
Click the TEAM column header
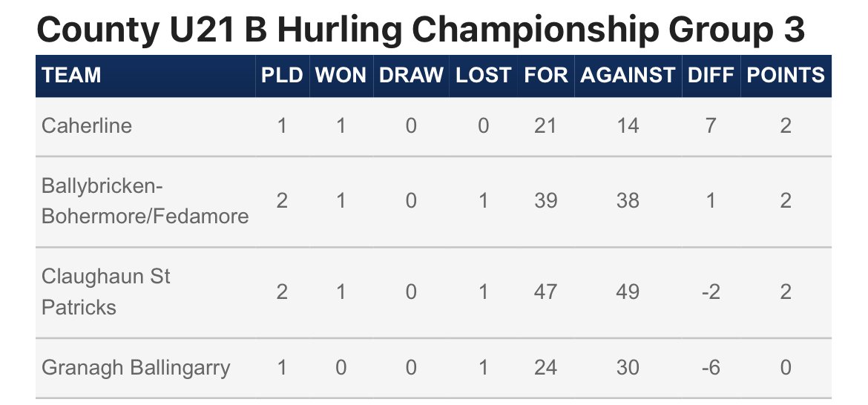coord(71,75)
